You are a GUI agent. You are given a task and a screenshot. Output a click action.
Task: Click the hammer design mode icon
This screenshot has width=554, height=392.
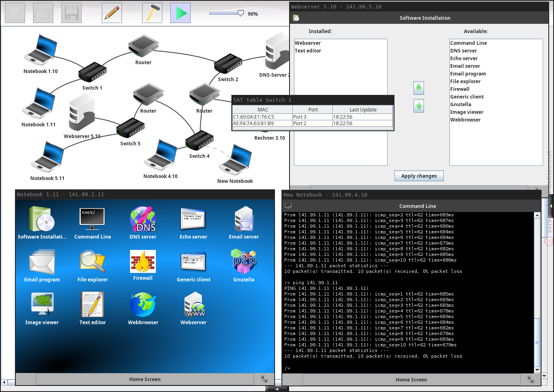(x=152, y=13)
